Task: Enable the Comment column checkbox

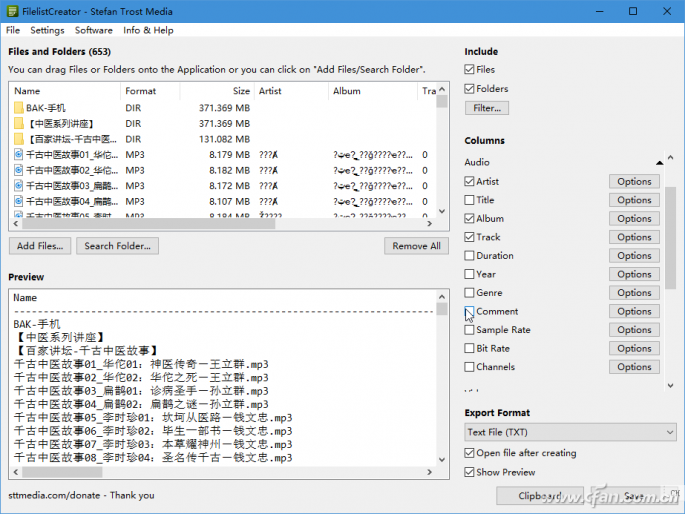Action: pos(469,311)
